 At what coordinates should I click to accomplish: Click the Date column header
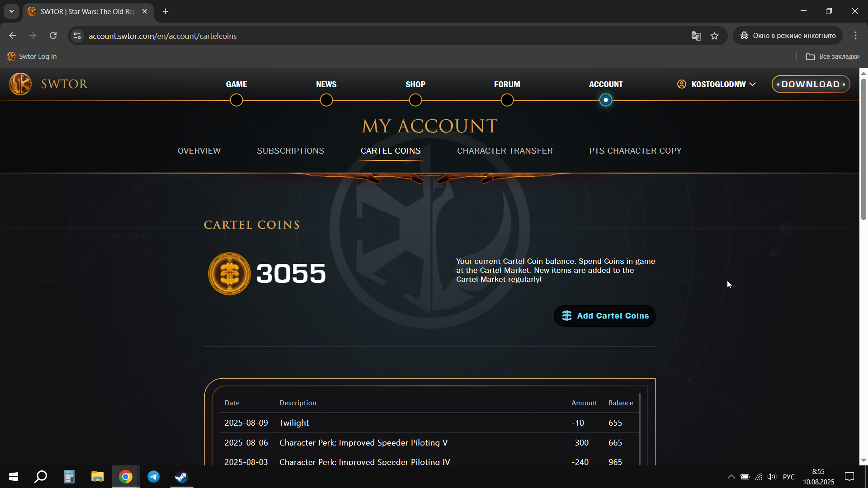tap(232, 403)
